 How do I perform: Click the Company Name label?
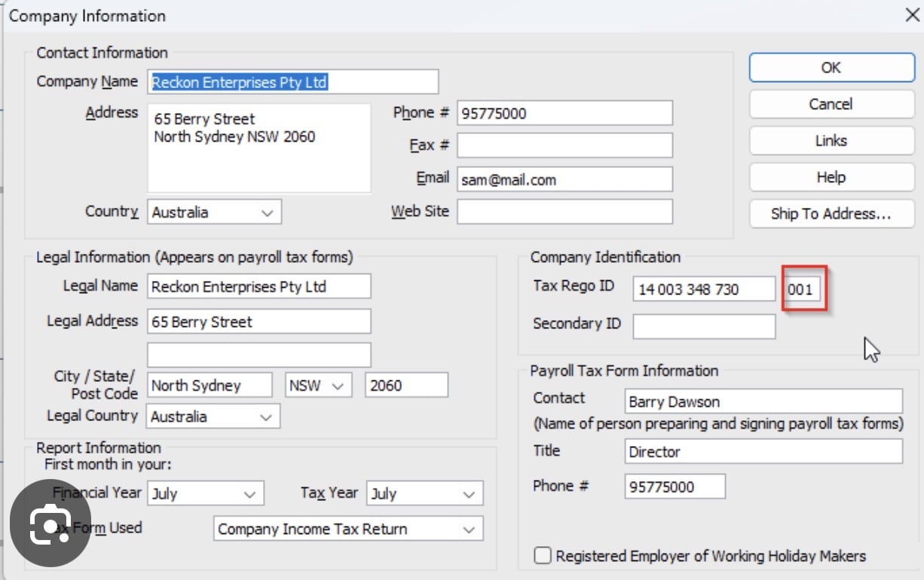(87, 81)
